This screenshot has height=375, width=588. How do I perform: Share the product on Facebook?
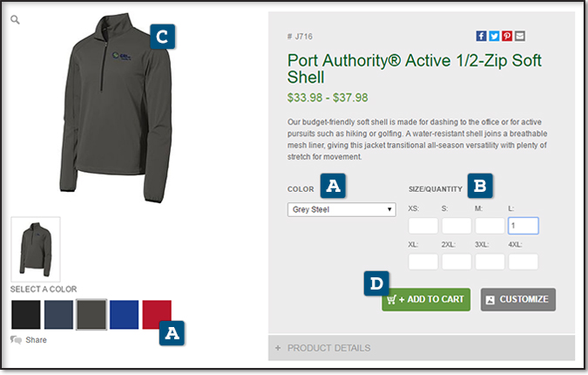pyautogui.click(x=481, y=36)
